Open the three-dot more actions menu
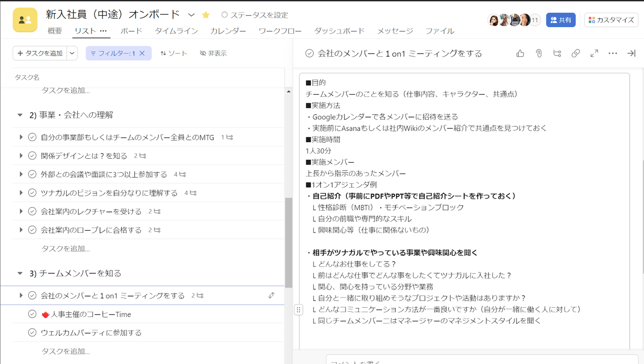The image size is (644, 364). [613, 53]
